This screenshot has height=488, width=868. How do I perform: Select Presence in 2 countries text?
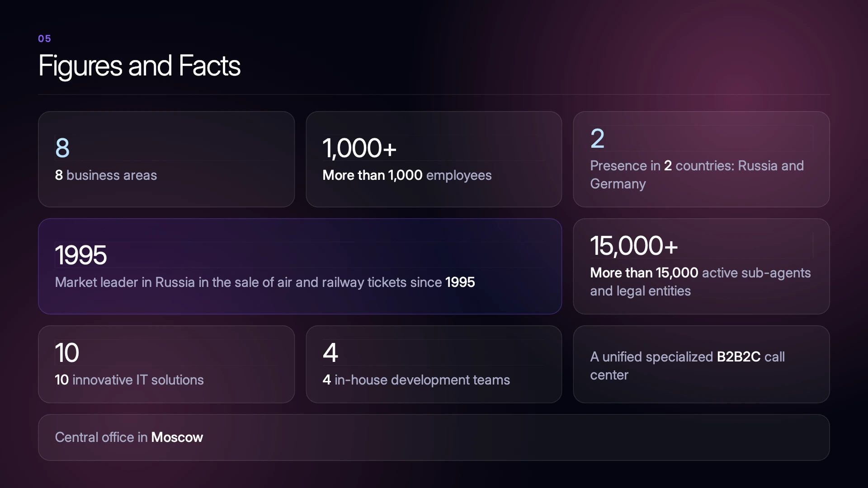point(697,175)
